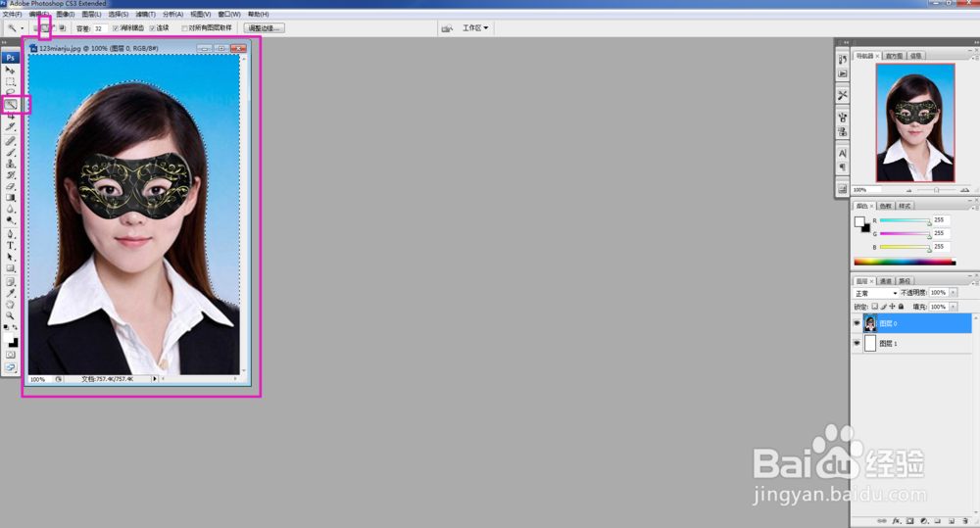Switch to the Channels tab (通道)
This screenshot has width=980, height=528.
(886, 281)
